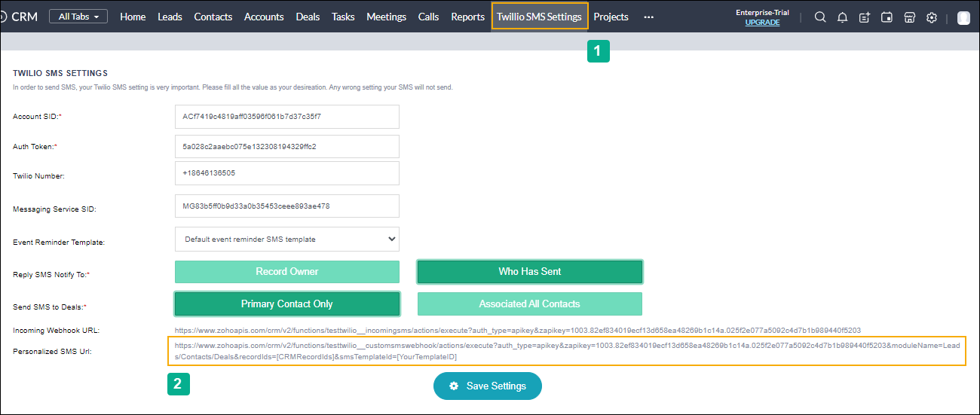Image resolution: width=980 pixels, height=415 pixels.
Task: Expand the All Tabs dropdown
Action: 78,17
